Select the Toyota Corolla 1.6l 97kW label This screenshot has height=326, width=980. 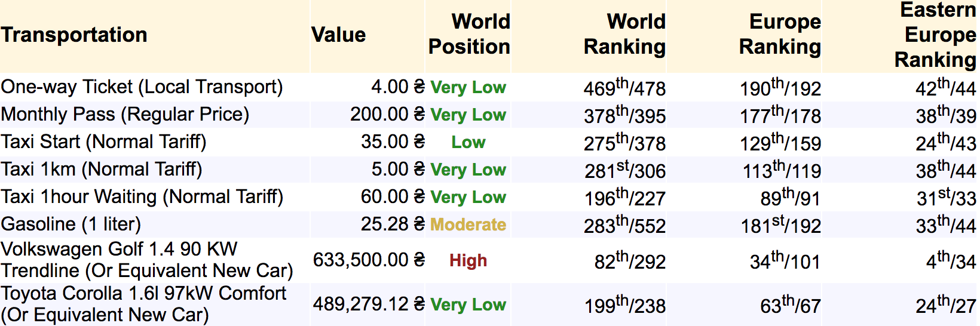[x=144, y=304]
